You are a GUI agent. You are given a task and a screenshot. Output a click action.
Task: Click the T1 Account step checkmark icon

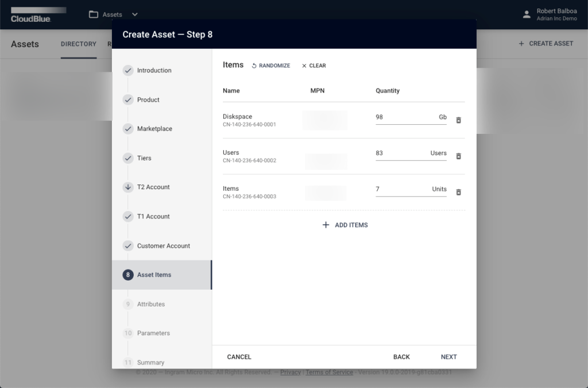click(x=128, y=216)
